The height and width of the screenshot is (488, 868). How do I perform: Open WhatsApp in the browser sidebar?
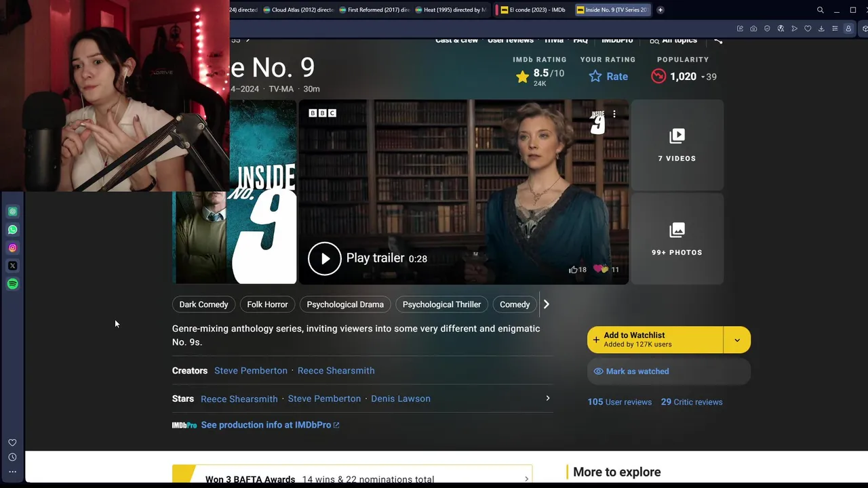click(12, 230)
